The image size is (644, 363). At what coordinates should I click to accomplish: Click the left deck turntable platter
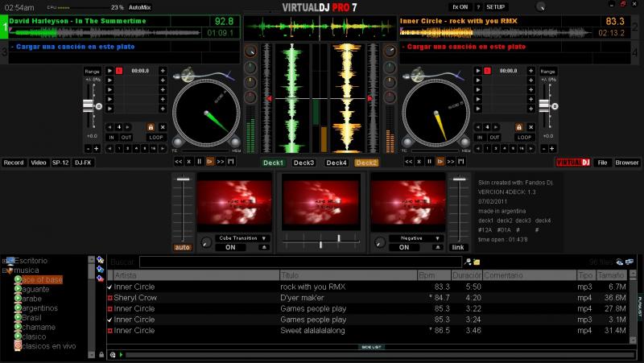(x=205, y=115)
